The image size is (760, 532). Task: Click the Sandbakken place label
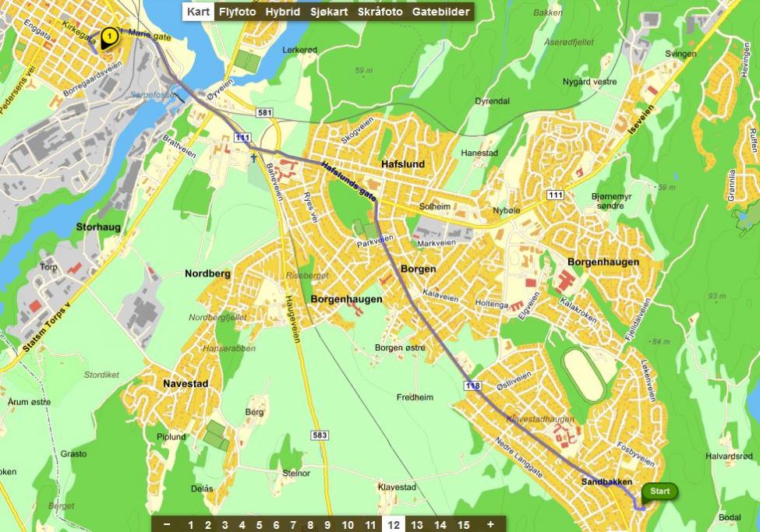(x=607, y=481)
